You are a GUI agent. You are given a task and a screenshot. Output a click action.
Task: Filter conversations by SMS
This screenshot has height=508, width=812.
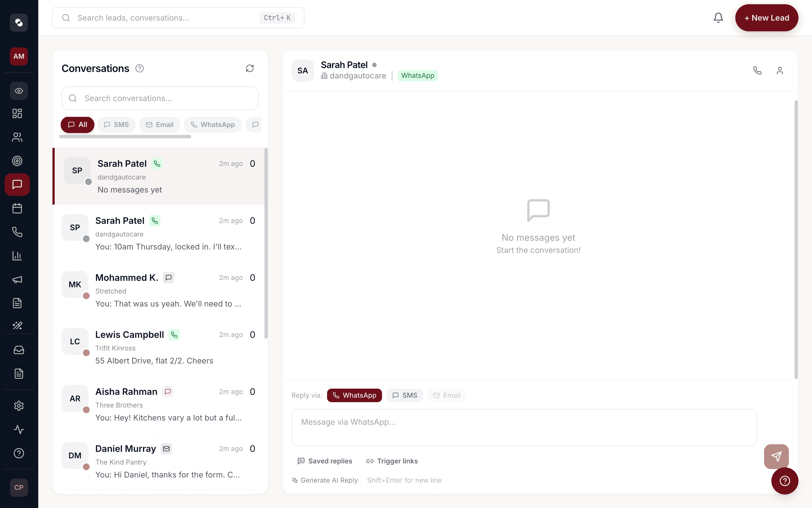(x=116, y=125)
